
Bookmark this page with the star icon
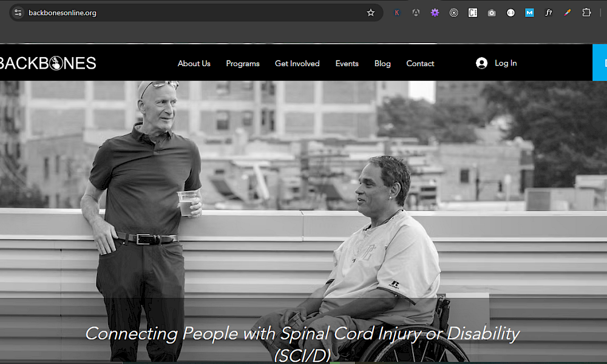371,13
